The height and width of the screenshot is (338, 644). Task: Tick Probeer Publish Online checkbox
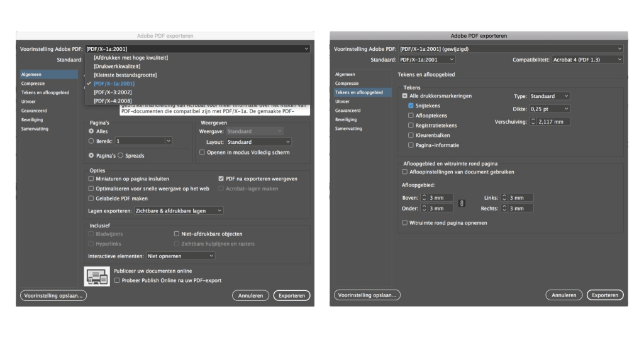117,281
